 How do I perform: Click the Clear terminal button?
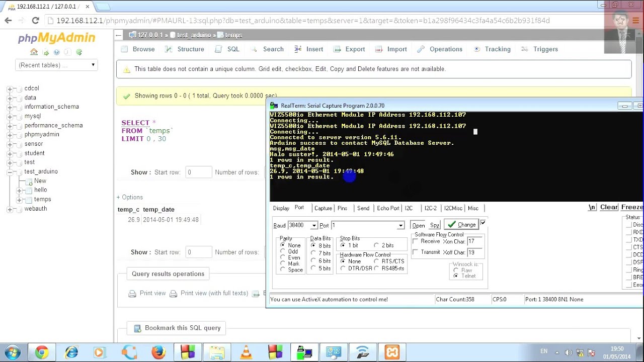coord(609,207)
